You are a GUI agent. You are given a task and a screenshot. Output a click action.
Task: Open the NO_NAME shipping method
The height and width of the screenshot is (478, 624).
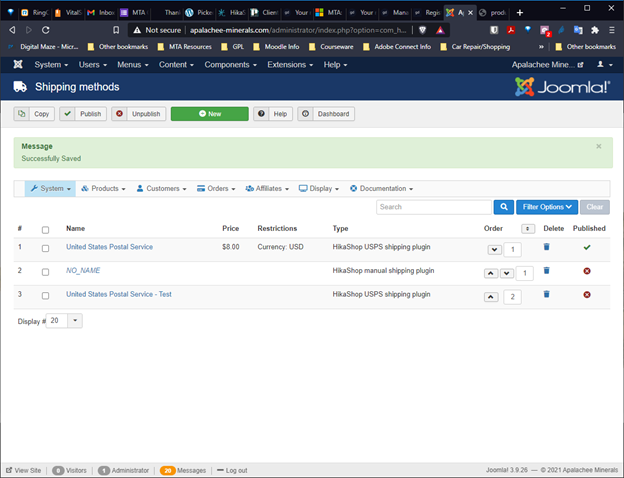point(83,271)
